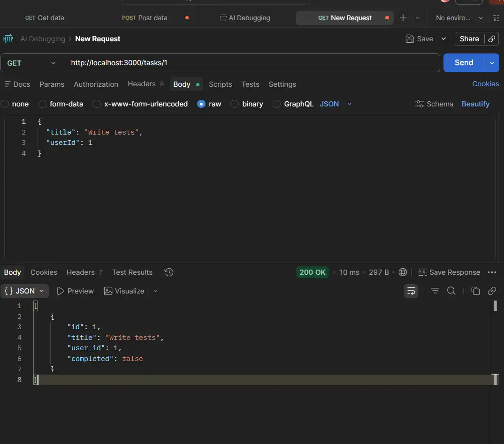Viewport: 504px width, 444px height.
Task: Switch to the Scripts tab
Action: 220,84
